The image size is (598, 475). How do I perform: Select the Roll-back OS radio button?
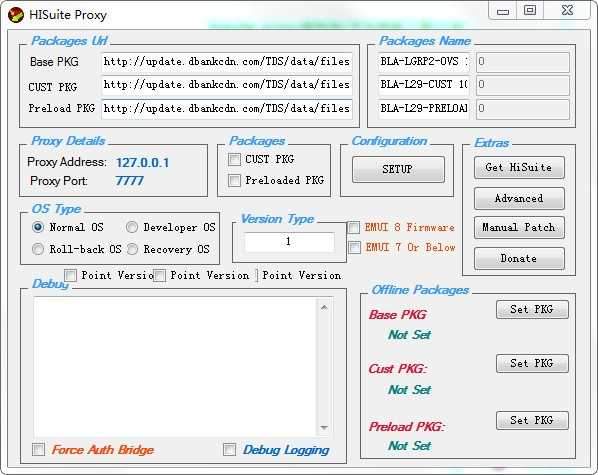click(x=38, y=250)
